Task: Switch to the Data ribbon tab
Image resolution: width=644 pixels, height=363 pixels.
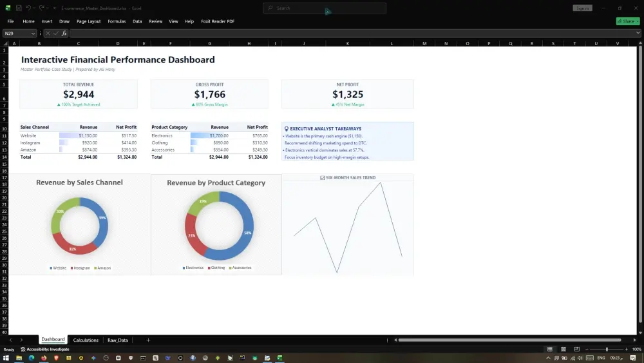Action: tap(137, 21)
